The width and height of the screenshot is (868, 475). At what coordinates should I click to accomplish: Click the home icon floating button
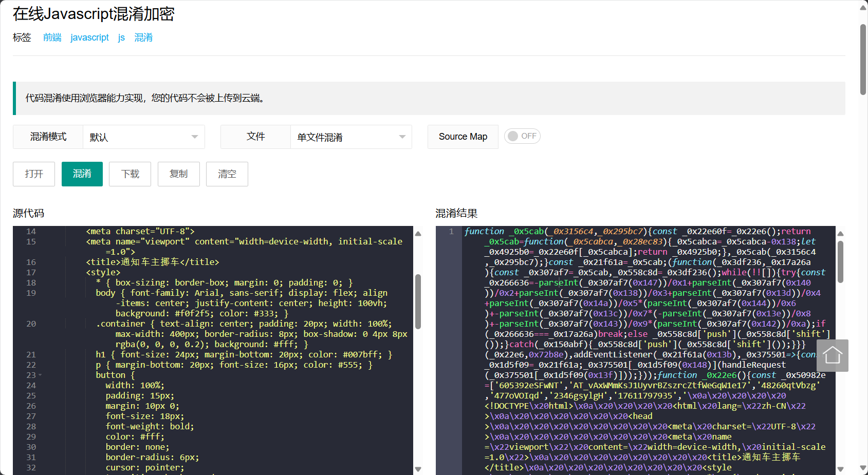coord(832,355)
